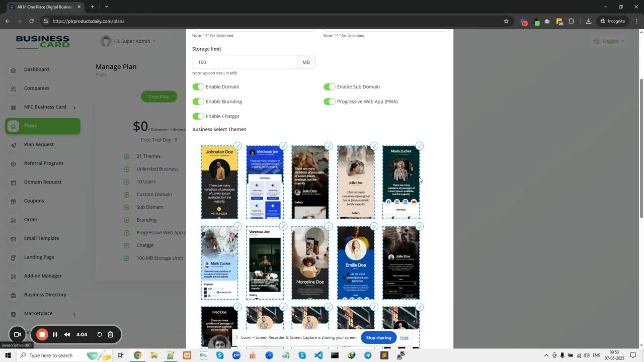Toggle the Loom camera icon
The image size is (644, 362).
pyautogui.click(x=17, y=334)
